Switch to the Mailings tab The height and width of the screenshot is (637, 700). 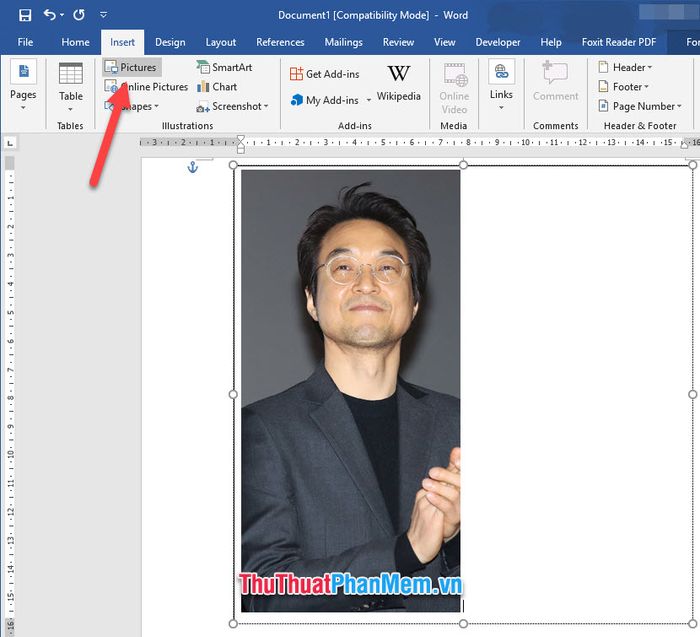coord(343,42)
